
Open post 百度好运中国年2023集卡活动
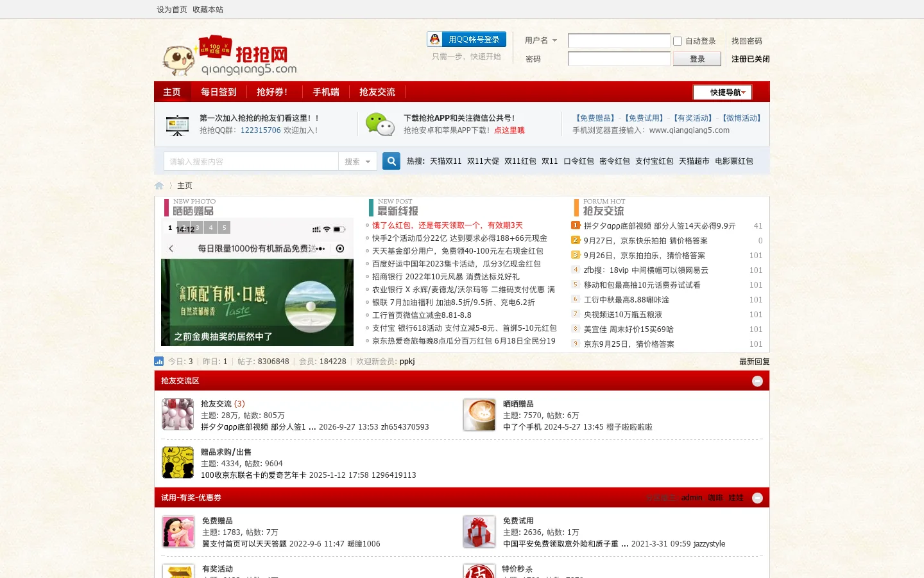(x=456, y=264)
